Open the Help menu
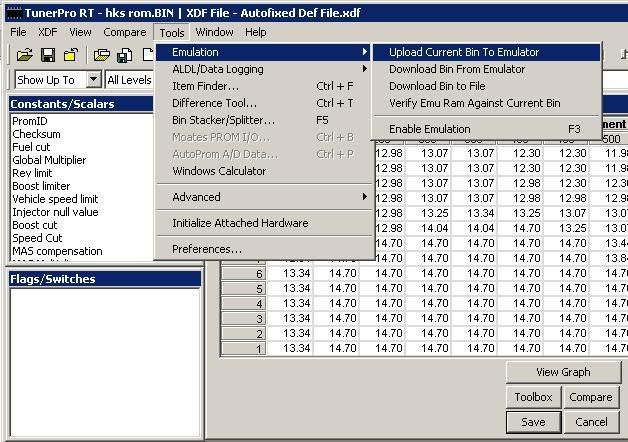This screenshot has height=442, width=628. click(256, 32)
